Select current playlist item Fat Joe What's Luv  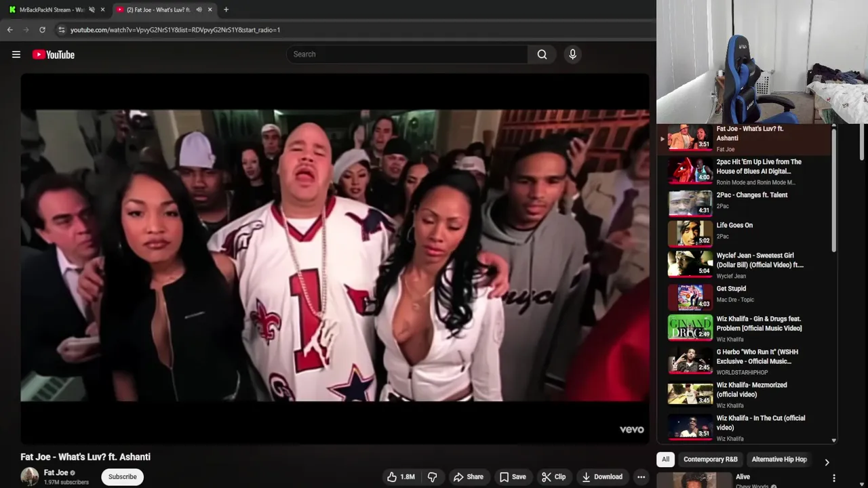click(x=744, y=138)
